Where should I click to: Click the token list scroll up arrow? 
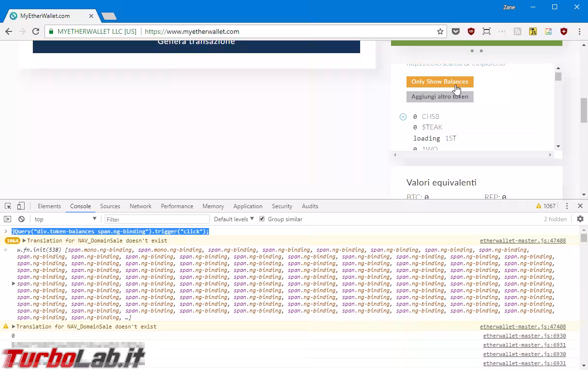tap(558, 68)
